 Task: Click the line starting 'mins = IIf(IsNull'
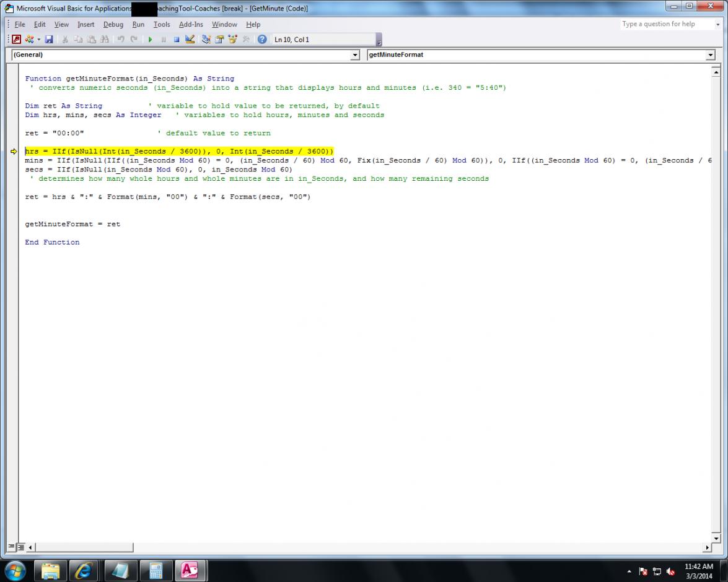(368, 160)
